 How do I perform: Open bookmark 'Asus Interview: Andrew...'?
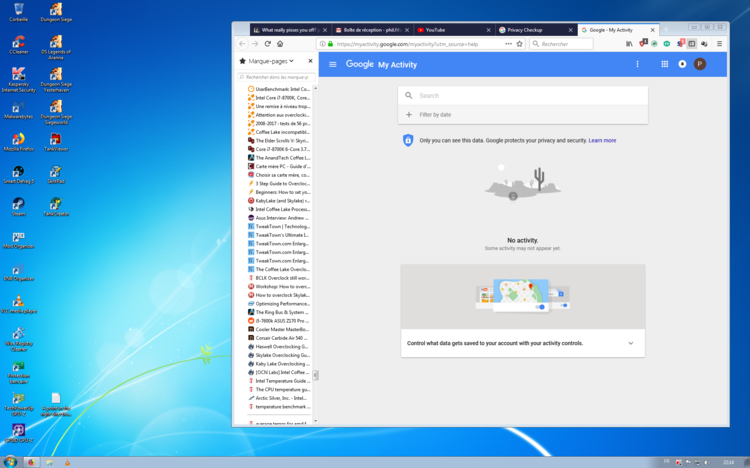279,218
